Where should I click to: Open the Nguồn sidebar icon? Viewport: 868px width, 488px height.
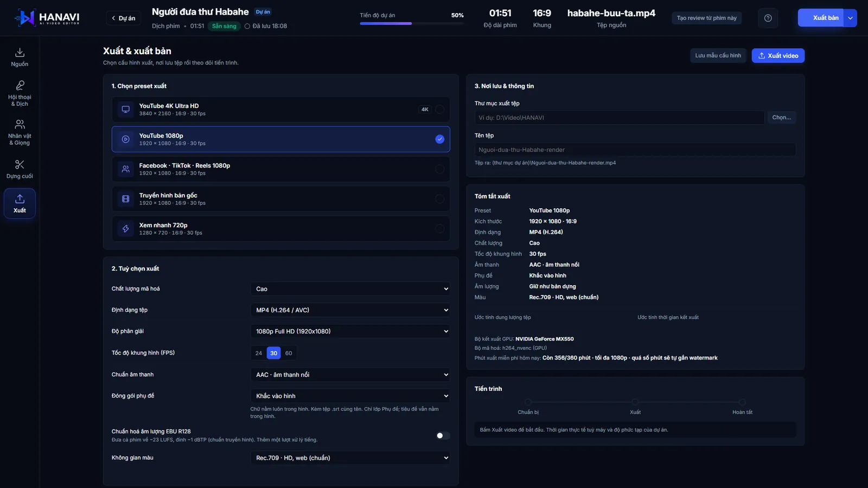[20, 57]
